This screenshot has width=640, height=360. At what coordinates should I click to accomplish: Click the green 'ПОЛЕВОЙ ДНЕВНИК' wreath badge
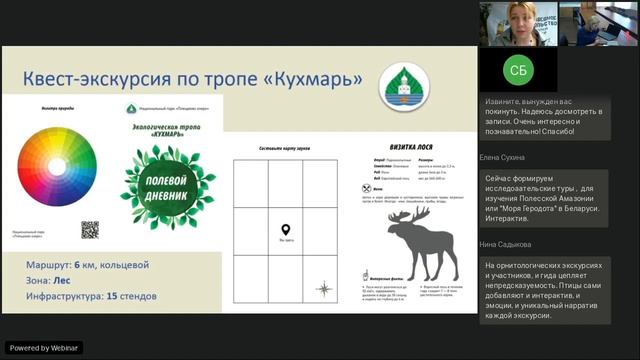(168, 188)
